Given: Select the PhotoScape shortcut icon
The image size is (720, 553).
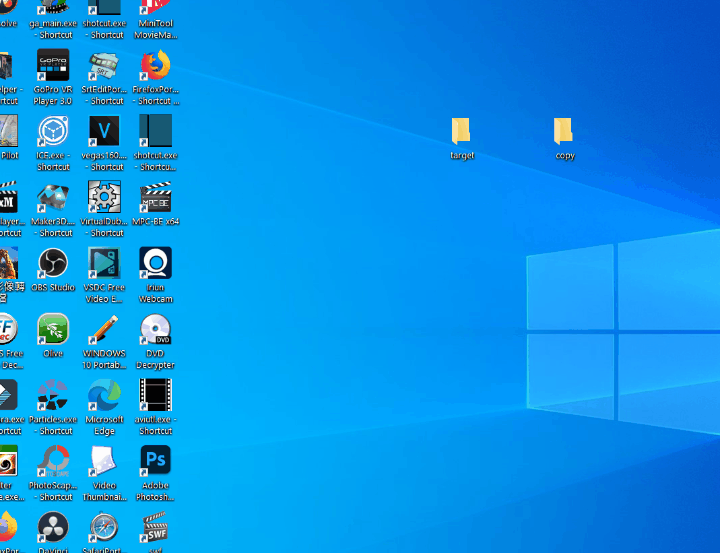Looking at the screenshot, I should coord(53,461).
